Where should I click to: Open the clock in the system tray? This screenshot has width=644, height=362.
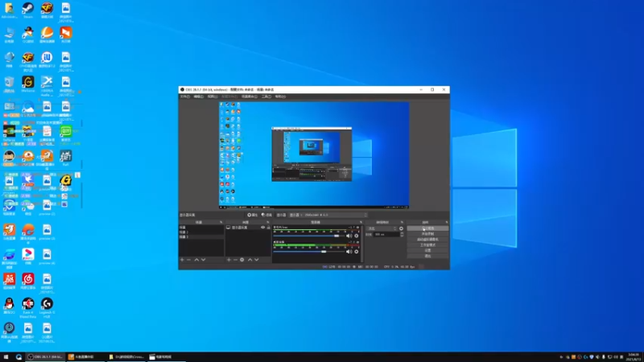(634, 357)
